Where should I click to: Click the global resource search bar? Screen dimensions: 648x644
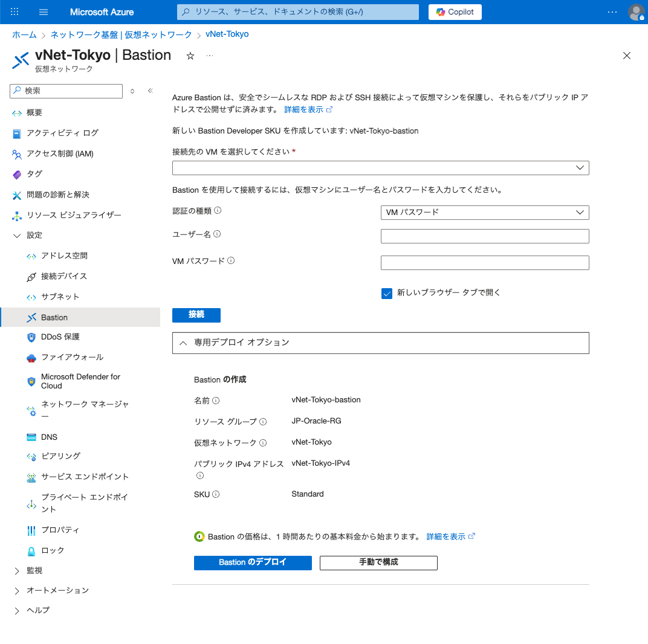click(x=297, y=12)
